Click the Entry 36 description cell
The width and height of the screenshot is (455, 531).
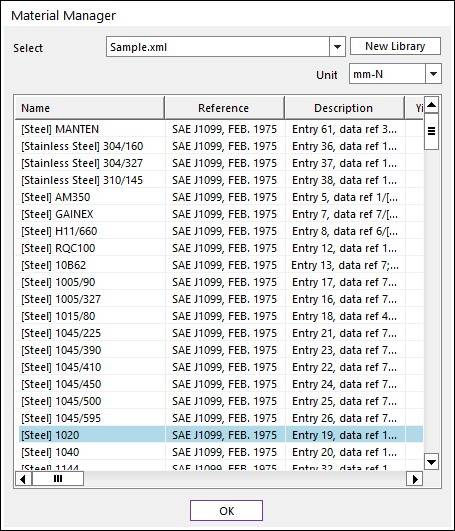click(x=344, y=146)
